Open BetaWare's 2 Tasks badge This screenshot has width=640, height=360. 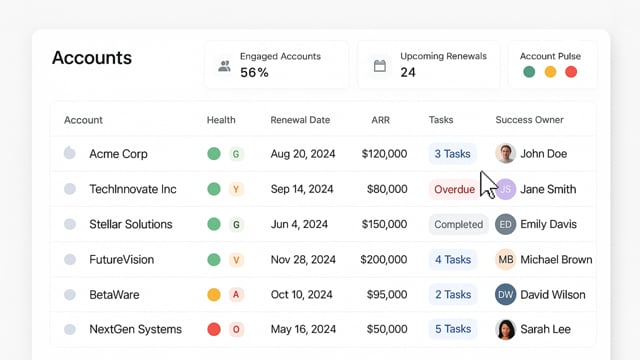tap(453, 295)
